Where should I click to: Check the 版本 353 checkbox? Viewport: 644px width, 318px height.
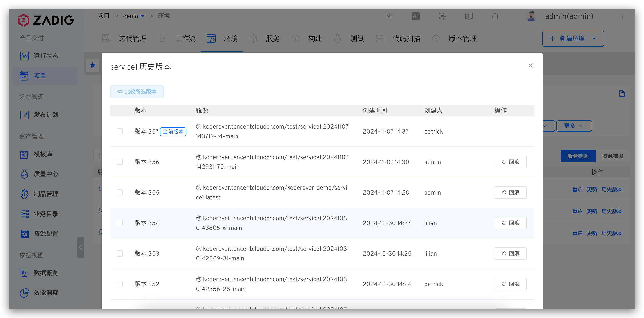(119, 253)
